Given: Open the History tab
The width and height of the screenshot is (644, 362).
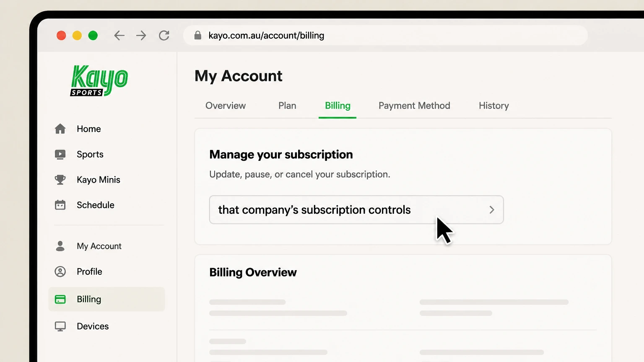Looking at the screenshot, I should [x=494, y=106].
